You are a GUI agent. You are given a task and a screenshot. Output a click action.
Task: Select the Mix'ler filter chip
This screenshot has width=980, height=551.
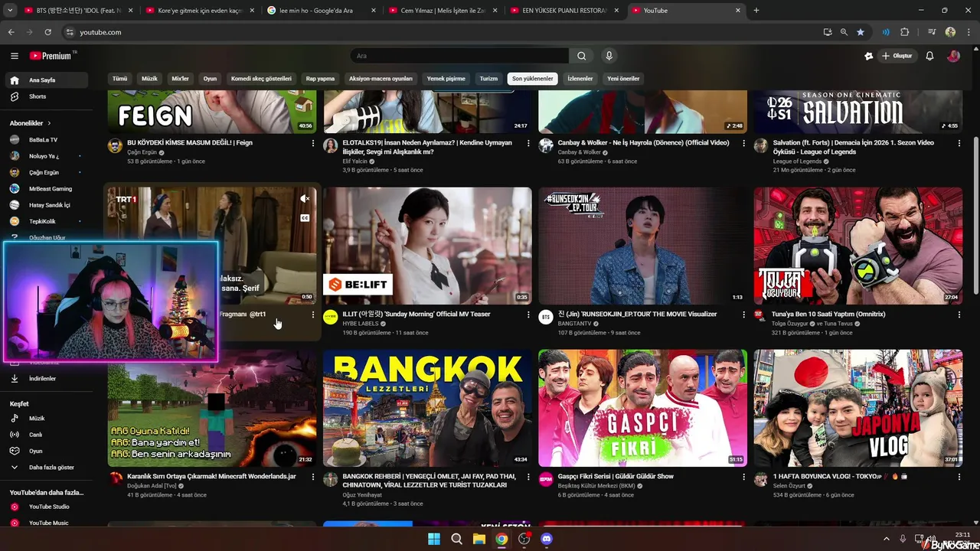pyautogui.click(x=180, y=79)
